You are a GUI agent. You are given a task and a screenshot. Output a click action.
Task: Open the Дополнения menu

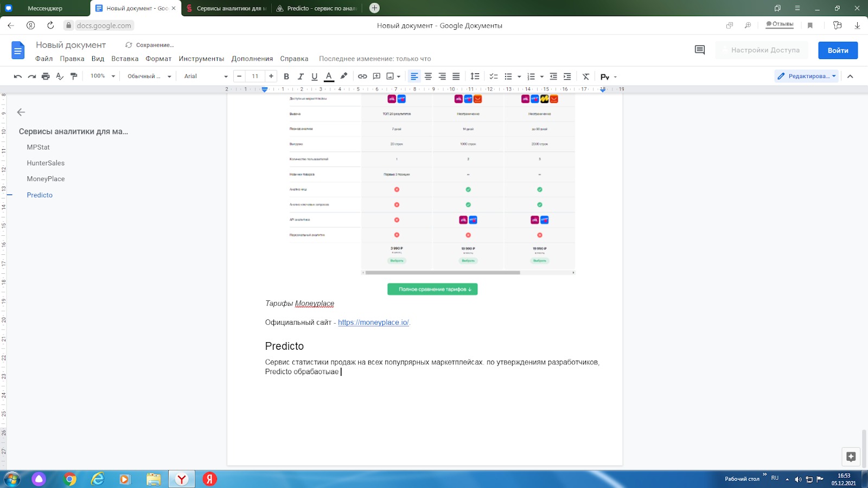252,59
